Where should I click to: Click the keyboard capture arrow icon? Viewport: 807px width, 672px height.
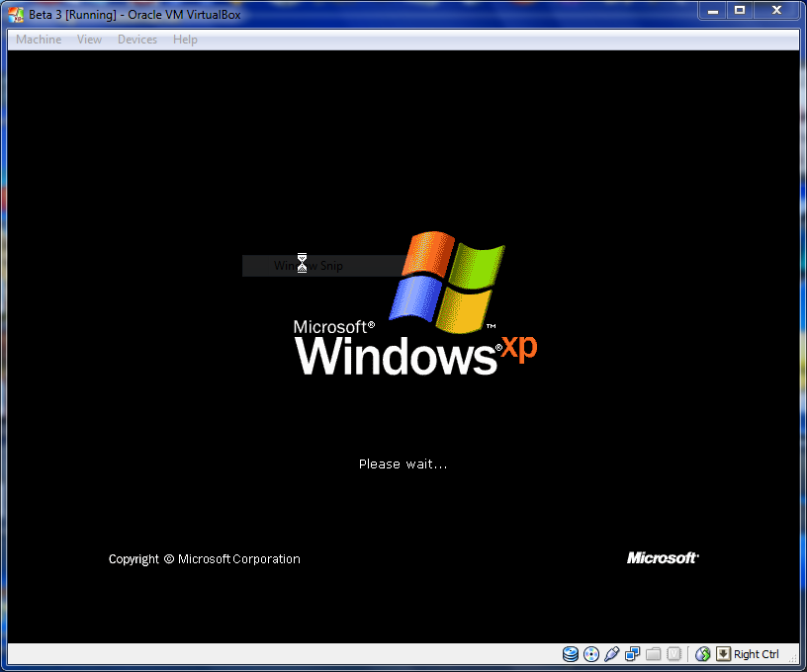pos(723,654)
